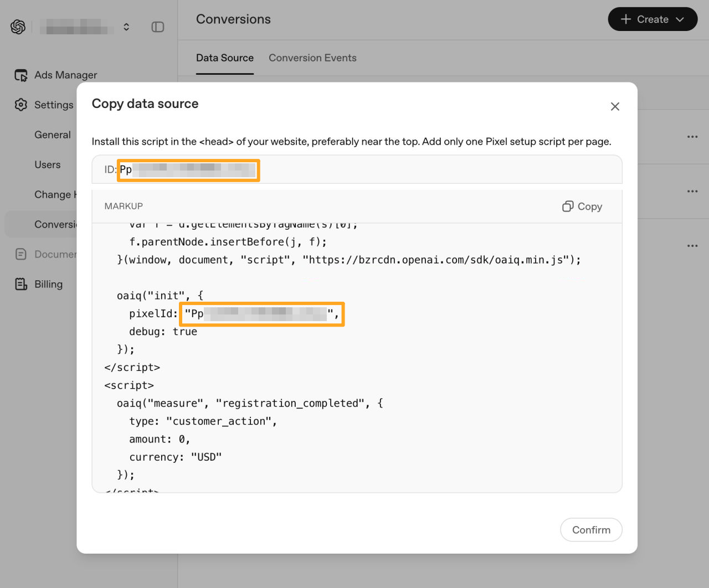Viewport: 709px width, 588px height.
Task: Click the MARKUP label
Action: [x=124, y=206]
